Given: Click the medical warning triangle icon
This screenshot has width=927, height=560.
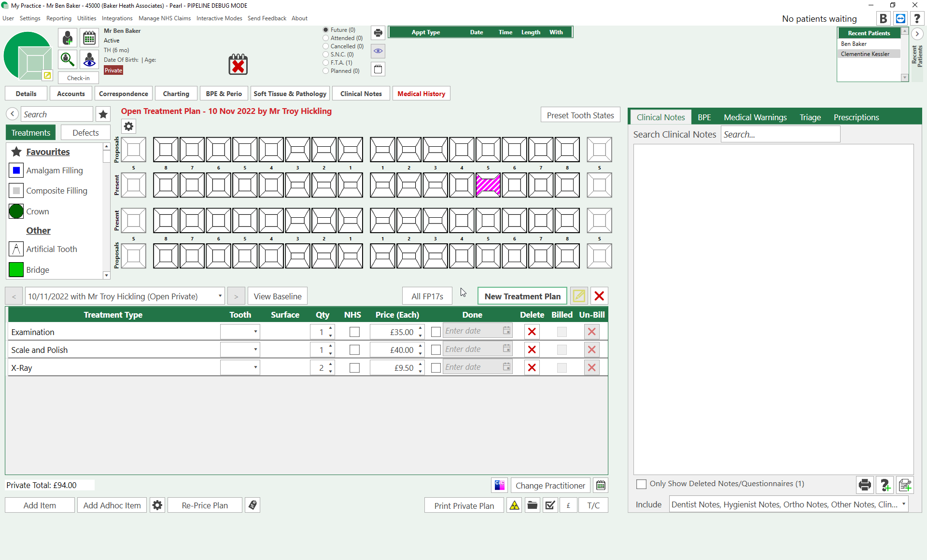Looking at the screenshot, I should (514, 505).
